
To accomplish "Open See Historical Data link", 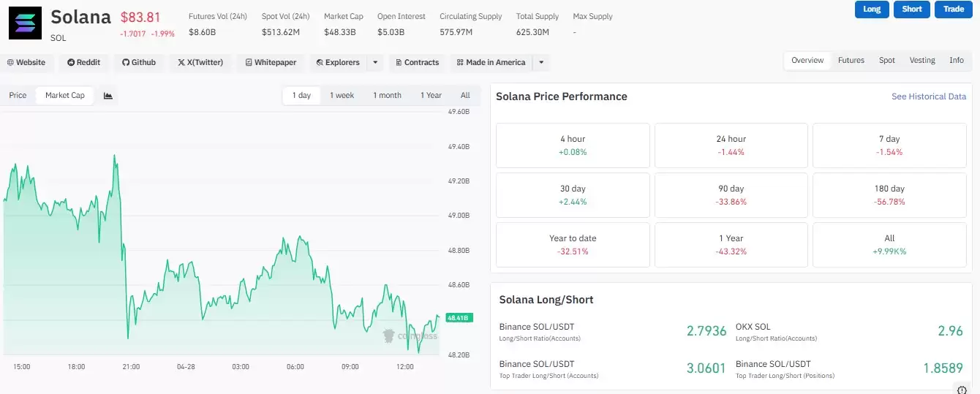I will coord(928,96).
